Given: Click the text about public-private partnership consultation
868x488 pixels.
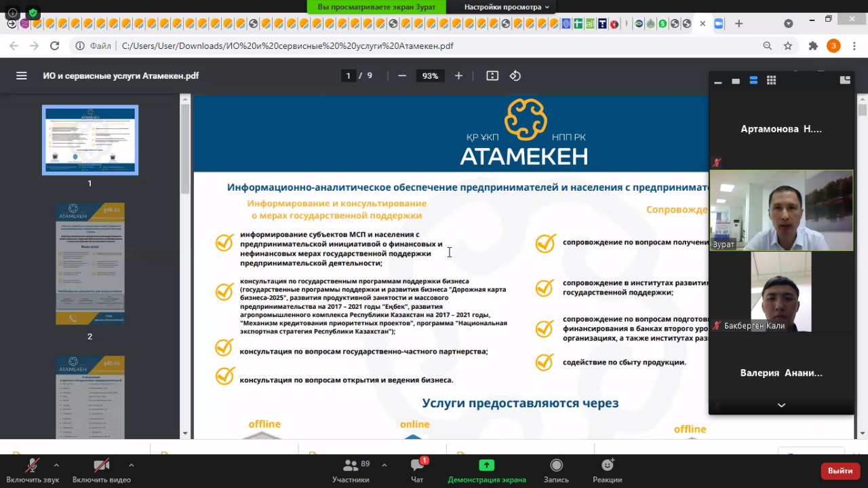Looking at the screenshot, I should click(x=363, y=352).
